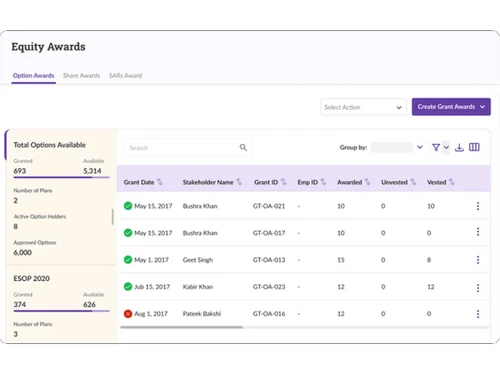Click green status icon on Geet Singh row
This screenshot has height=375, width=500.
(128, 259)
